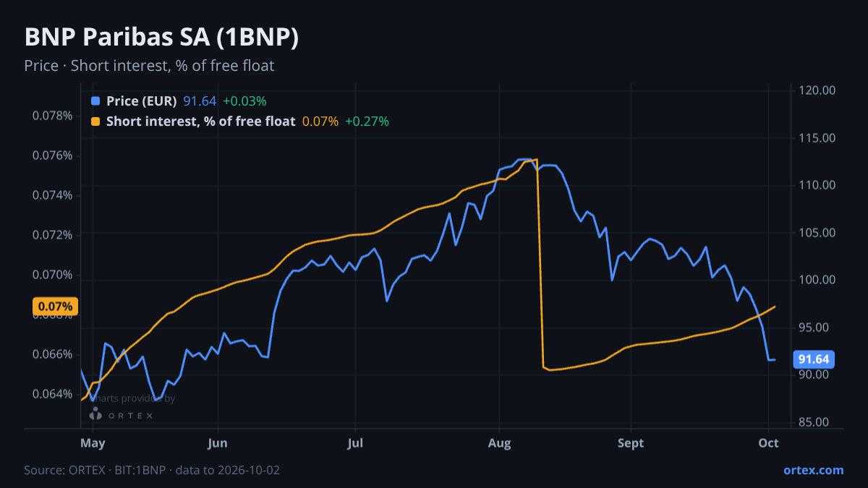Click the 0.078% left axis label
The width and height of the screenshot is (868, 488).
tap(53, 116)
